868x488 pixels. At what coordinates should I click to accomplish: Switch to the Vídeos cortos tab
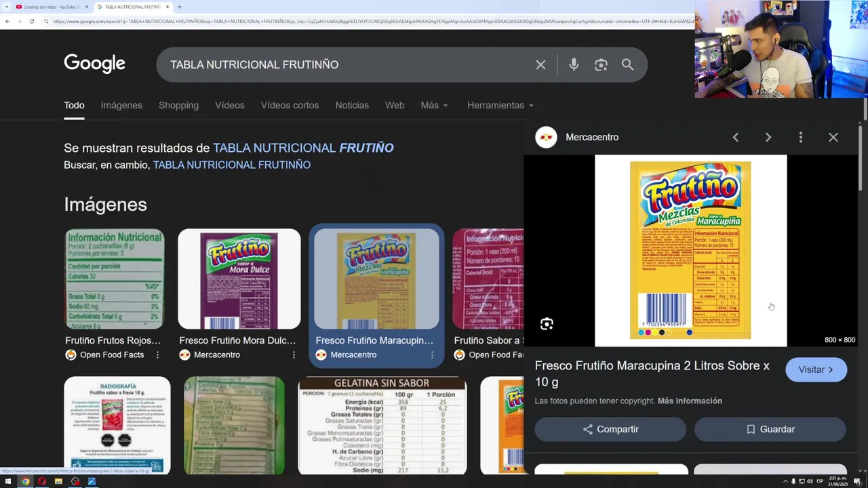pyautogui.click(x=290, y=105)
